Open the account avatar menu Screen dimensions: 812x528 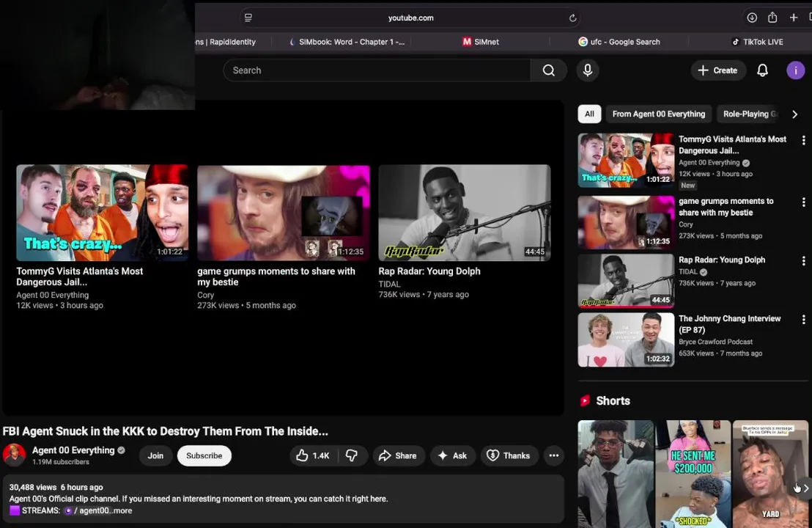[795, 70]
